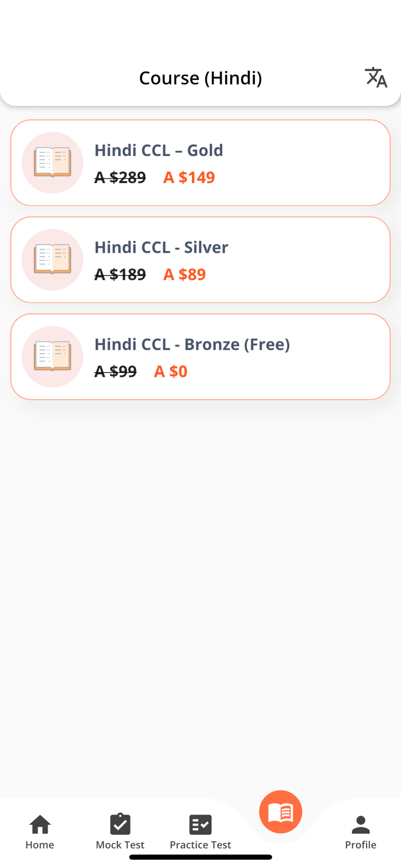Select the A $0 free price
Screen dimensions: 401x868
click(171, 371)
